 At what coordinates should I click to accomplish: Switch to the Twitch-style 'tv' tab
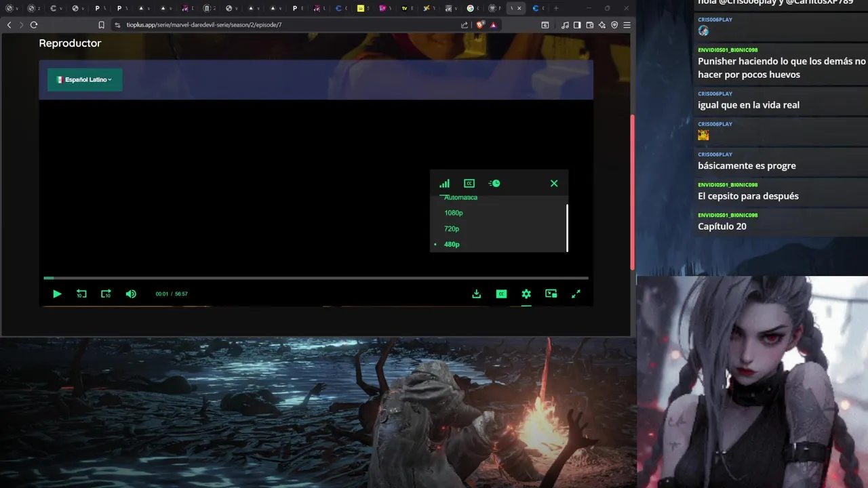tap(405, 8)
